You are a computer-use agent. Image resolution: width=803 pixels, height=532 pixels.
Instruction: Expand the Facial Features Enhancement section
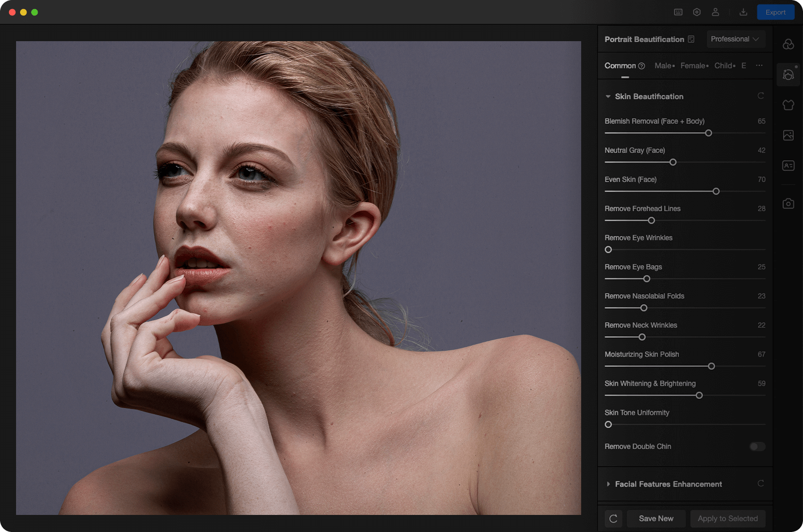pyautogui.click(x=608, y=484)
